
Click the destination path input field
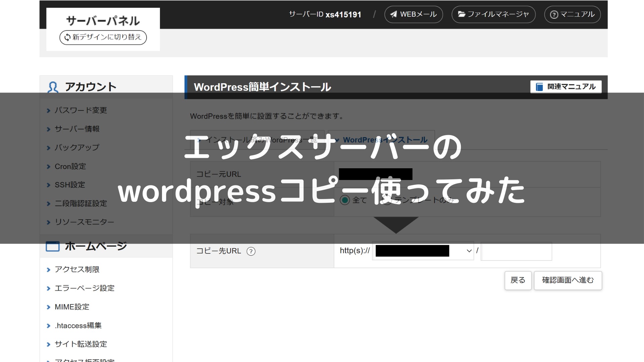(516, 251)
